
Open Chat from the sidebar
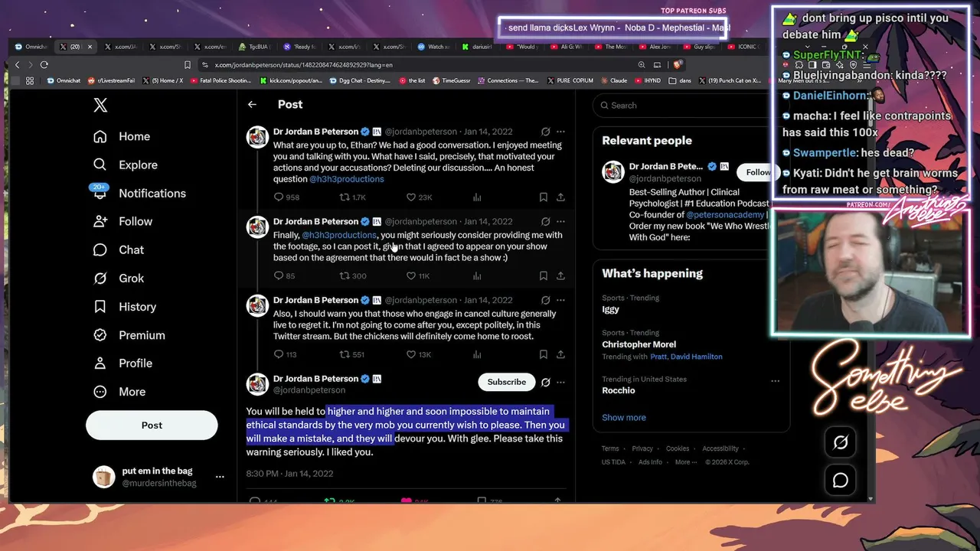coord(119,249)
